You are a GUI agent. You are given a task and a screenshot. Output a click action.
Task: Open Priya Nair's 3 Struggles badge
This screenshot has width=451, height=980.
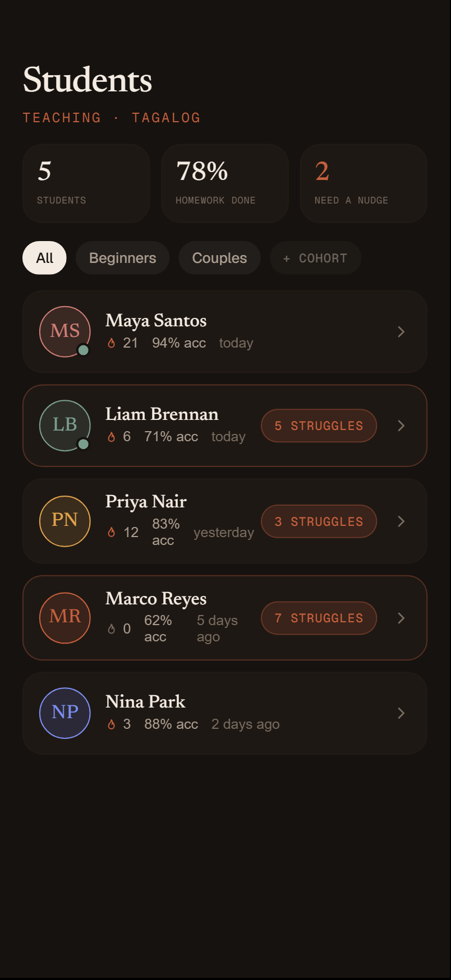coord(319,521)
